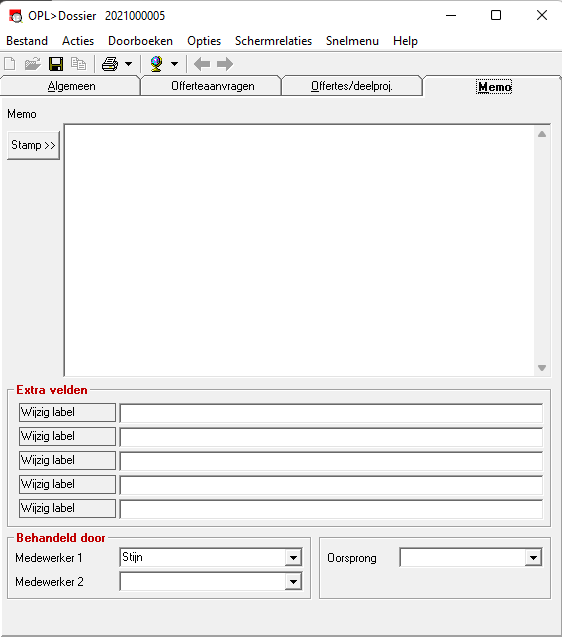Click the first Wijzig label button
562x637 pixels.
pyautogui.click(x=67, y=412)
